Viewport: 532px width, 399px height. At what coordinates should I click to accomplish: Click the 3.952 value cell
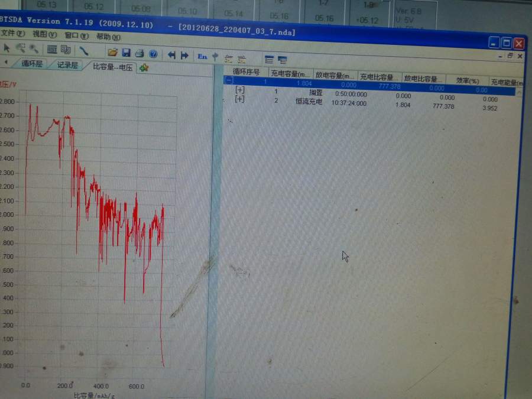point(489,108)
